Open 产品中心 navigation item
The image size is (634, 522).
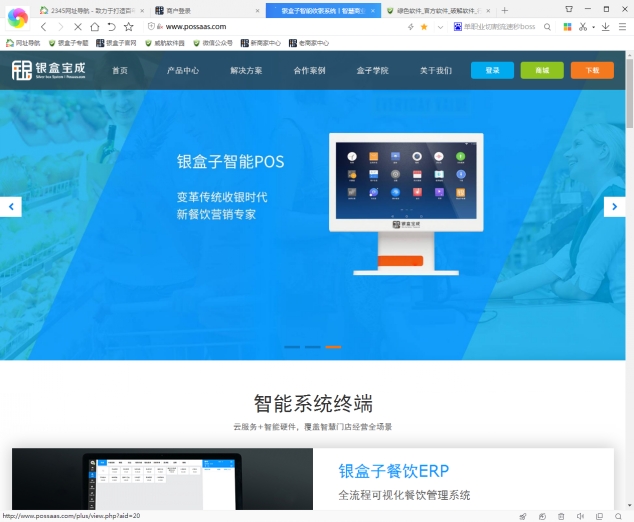(183, 70)
